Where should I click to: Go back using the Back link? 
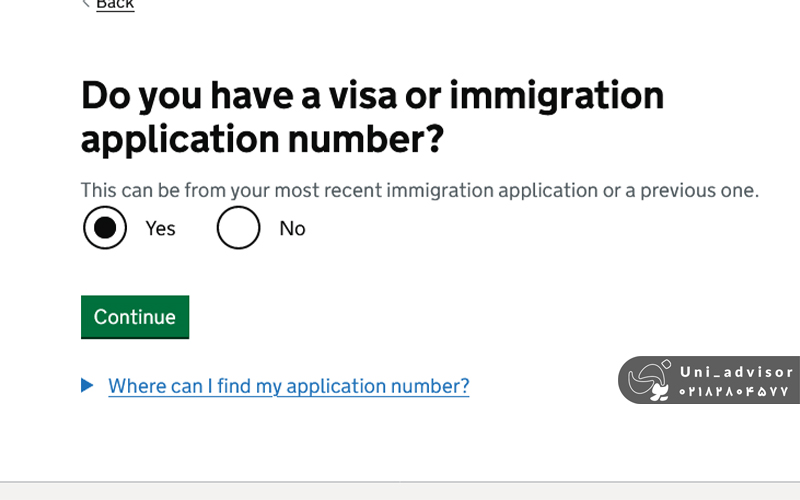pos(115,5)
